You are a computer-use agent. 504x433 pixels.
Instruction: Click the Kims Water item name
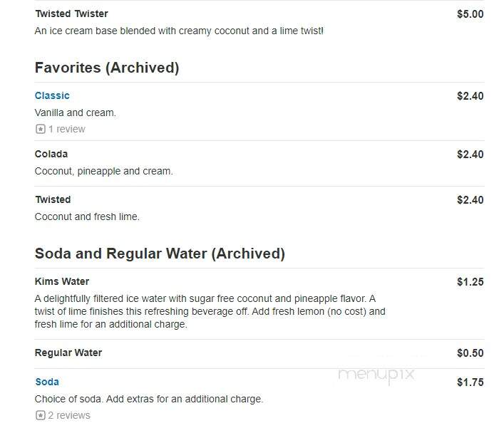62,282
